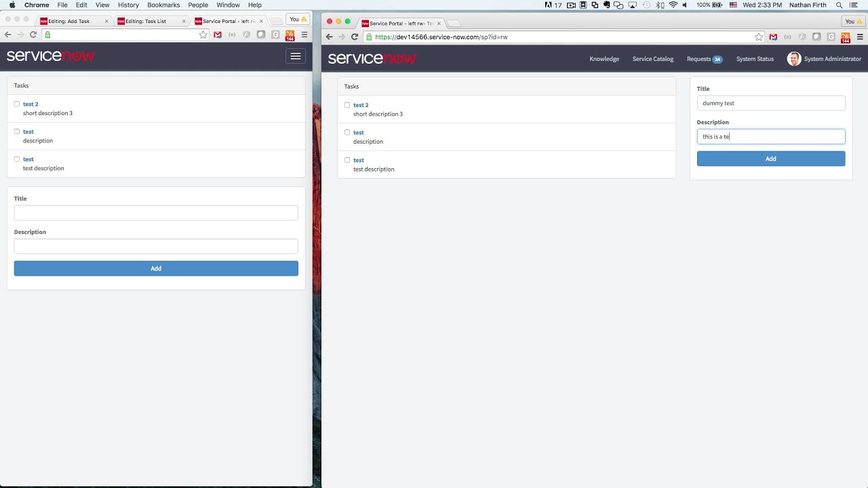The image size is (868, 488).
Task: Open the hamburger navbar toggle in left portal
Action: 296,56
